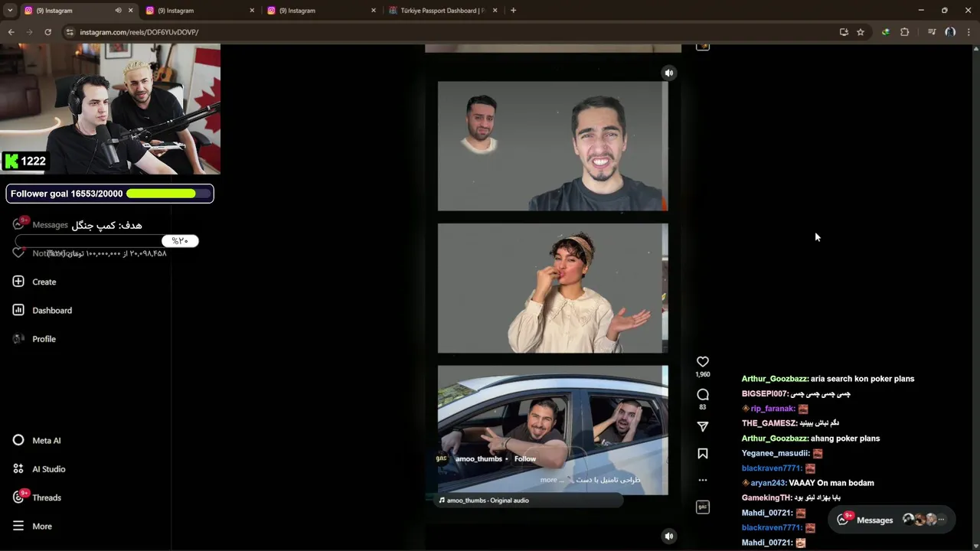Screen dimensions: 980x551
Task: Click aryan243 'VAAAY On man bodam' message
Action: [x=808, y=483]
